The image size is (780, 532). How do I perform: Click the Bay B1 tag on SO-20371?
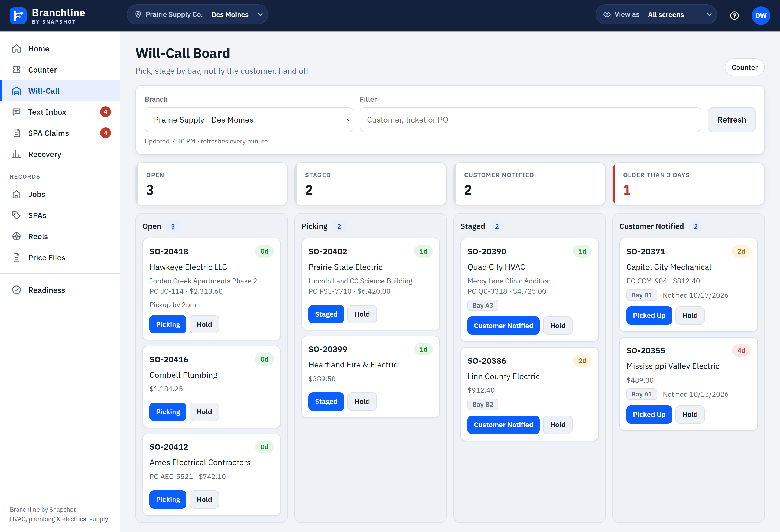[x=642, y=295]
